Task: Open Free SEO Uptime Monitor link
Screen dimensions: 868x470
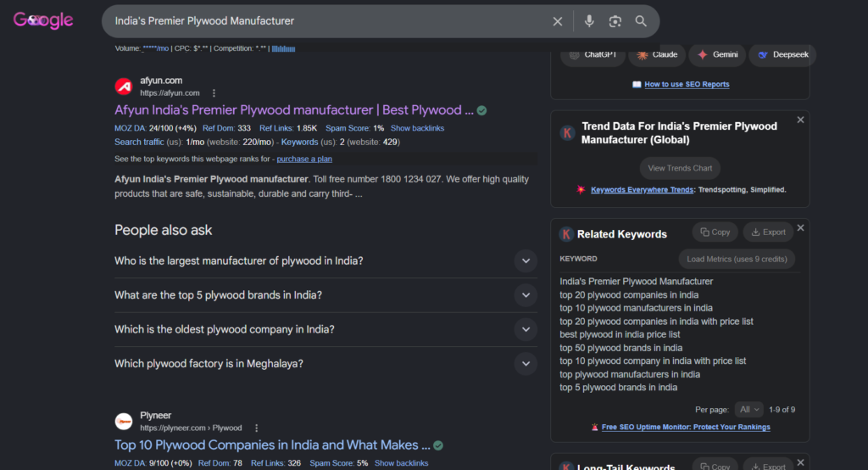Action: click(x=686, y=427)
